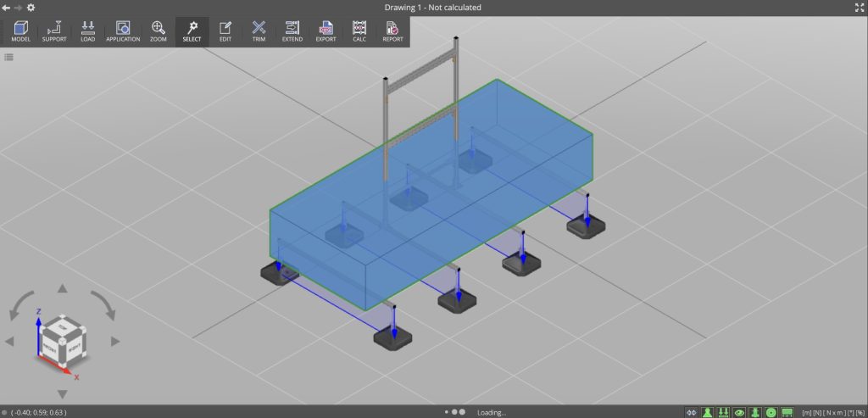Toggle the eye visibility icon in status bar

pyautogui.click(x=739, y=412)
